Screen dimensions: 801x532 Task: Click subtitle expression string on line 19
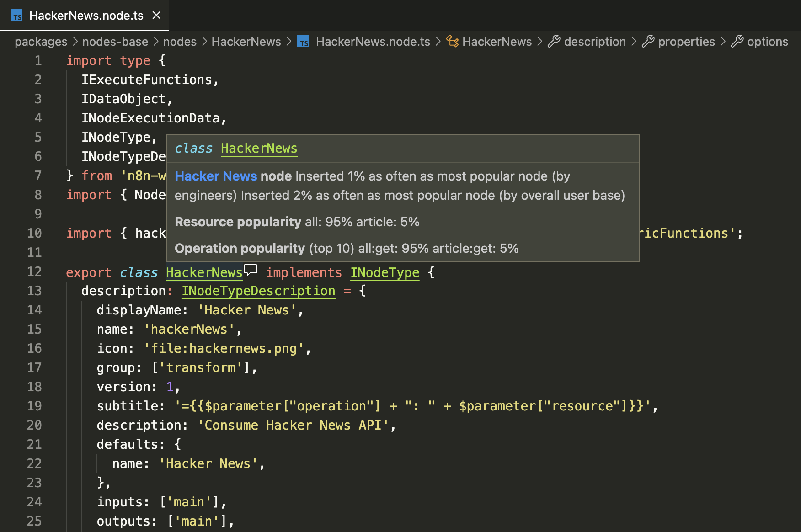412,406
